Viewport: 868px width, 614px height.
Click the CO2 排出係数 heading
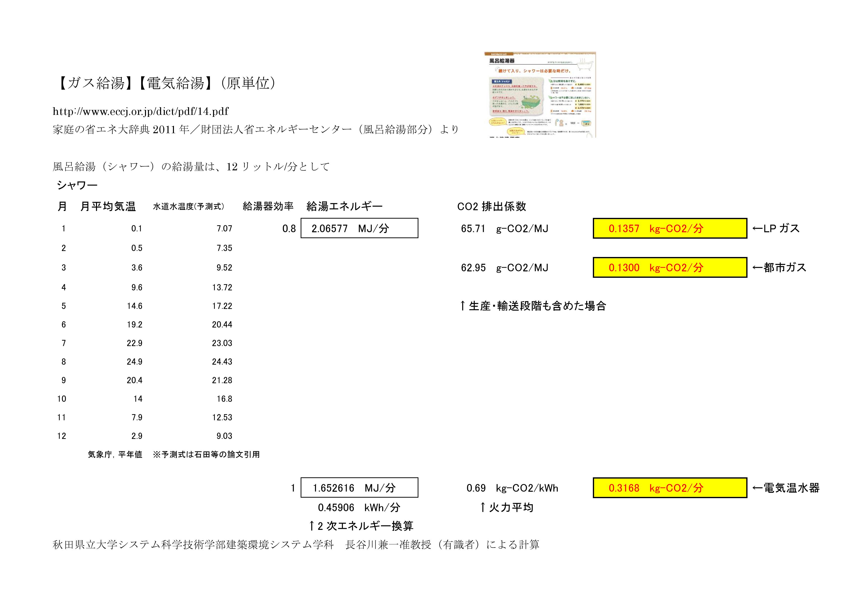491,206
